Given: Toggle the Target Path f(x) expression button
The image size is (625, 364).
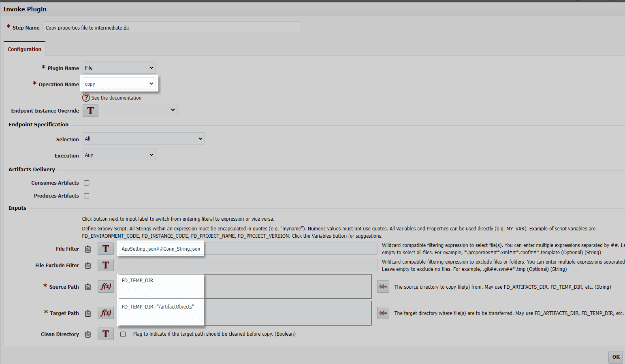Looking at the screenshot, I should click(x=106, y=313).
